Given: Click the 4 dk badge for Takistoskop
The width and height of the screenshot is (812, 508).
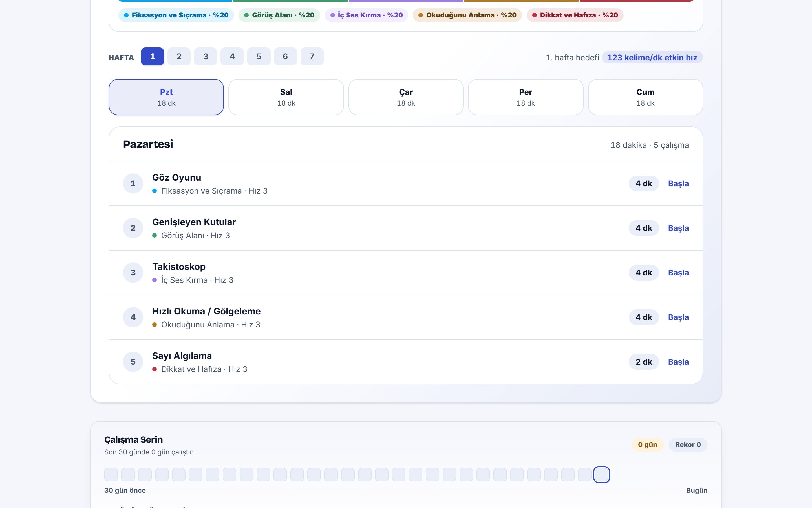Looking at the screenshot, I should pos(644,273).
